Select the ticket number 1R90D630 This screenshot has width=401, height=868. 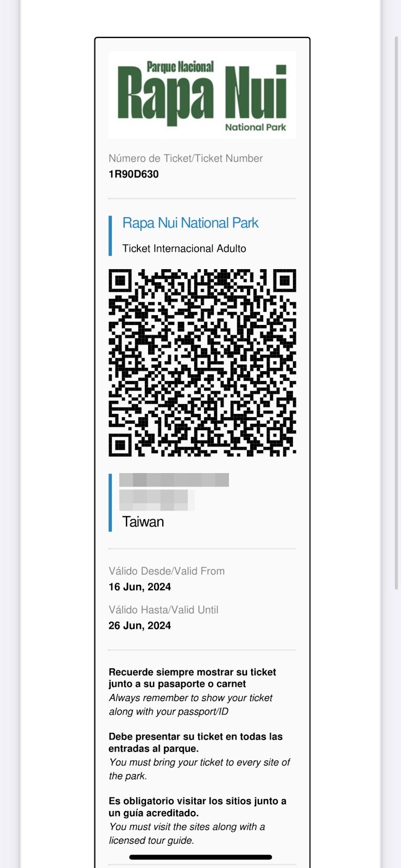point(133,174)
